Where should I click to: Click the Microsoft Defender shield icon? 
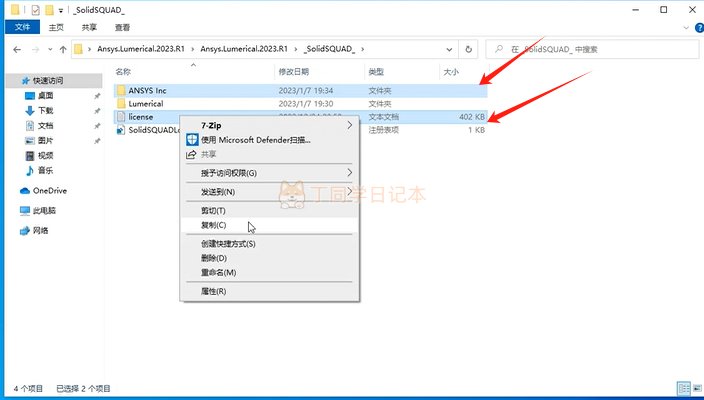click(192, 140)
